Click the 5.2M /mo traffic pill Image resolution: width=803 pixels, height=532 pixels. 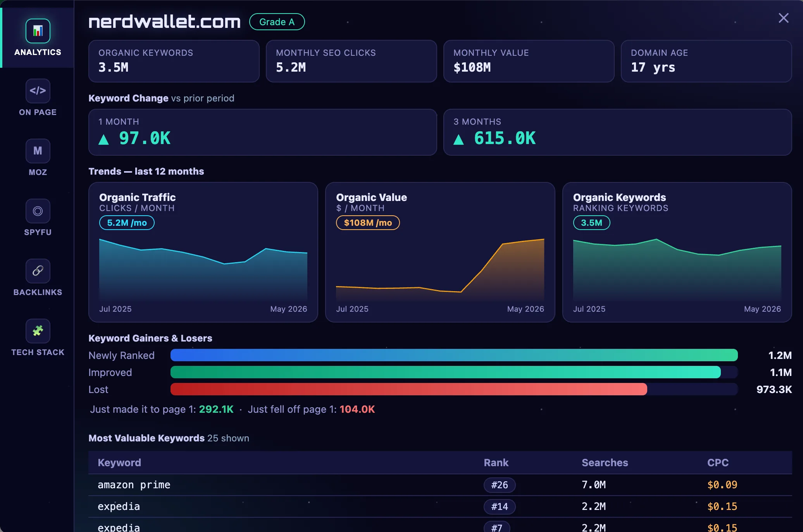pyautogui.click(x=127, y=223)
